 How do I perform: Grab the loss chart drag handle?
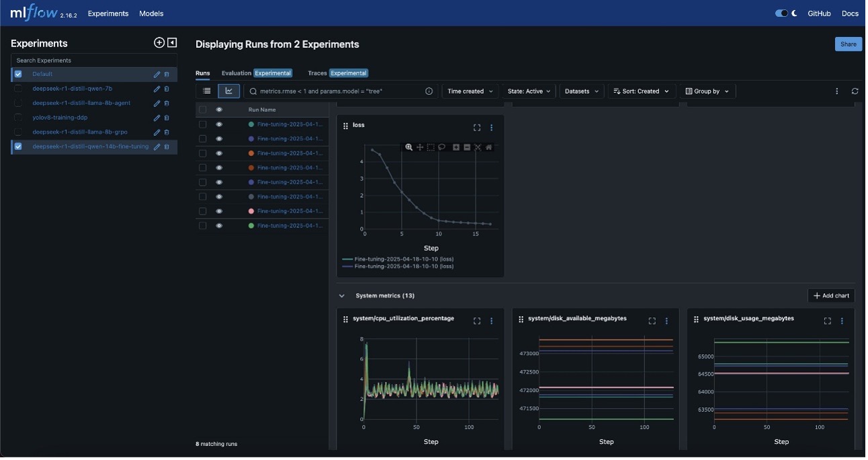click(346, 126)
